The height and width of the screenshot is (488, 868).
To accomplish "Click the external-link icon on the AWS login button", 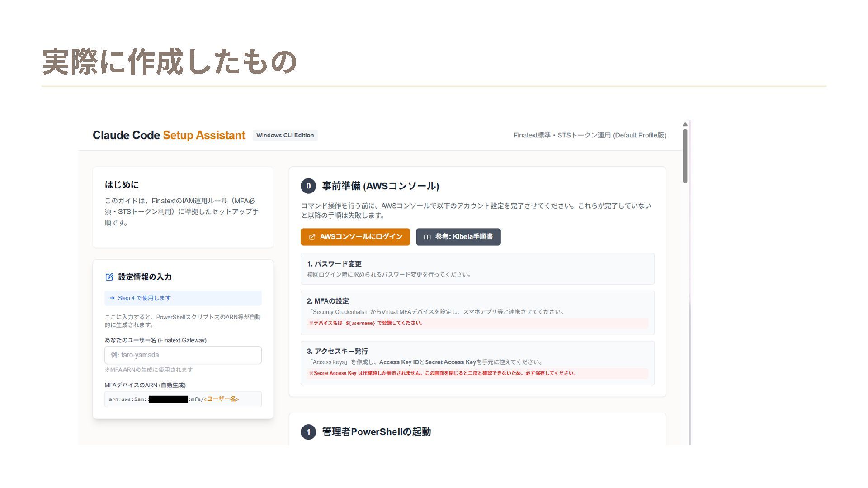I will click(312, 237).
